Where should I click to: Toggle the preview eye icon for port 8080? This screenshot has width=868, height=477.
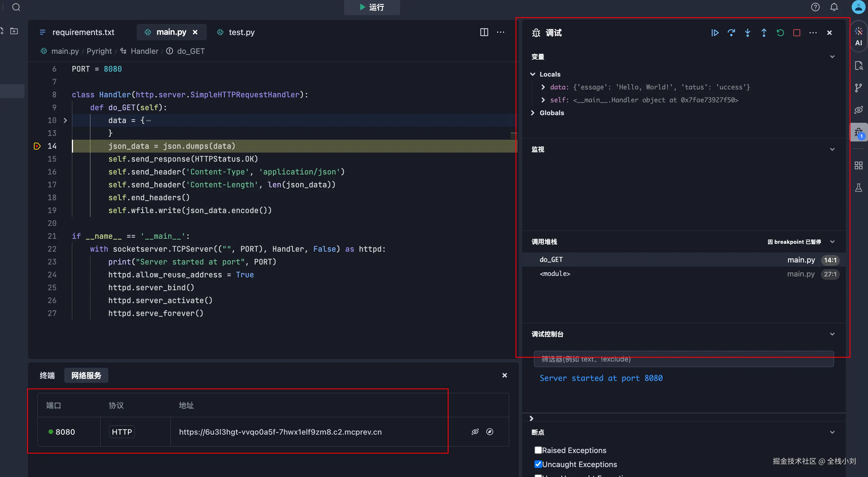click(475, 432)
